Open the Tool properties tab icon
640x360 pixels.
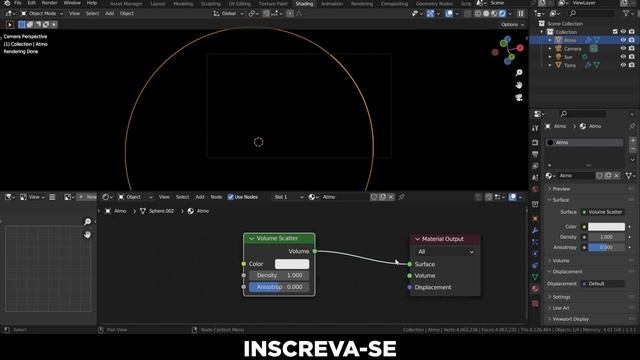535,128
